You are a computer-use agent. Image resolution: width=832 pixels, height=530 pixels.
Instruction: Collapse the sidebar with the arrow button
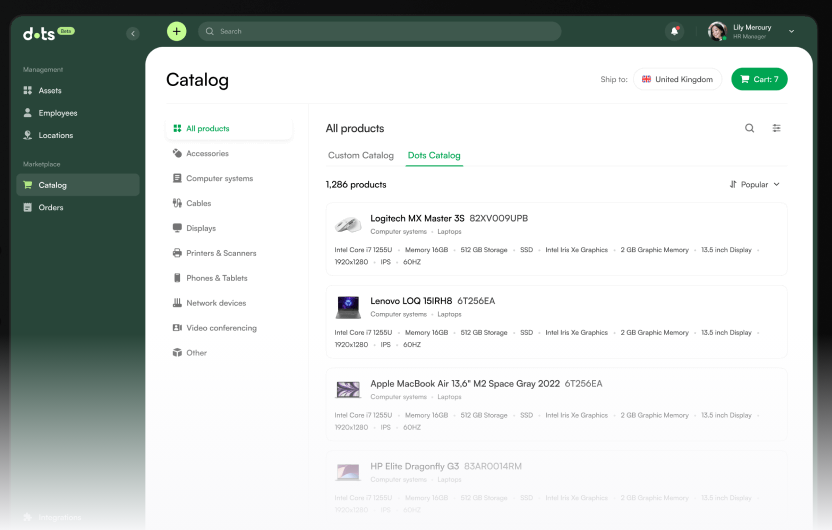(133, 33)
